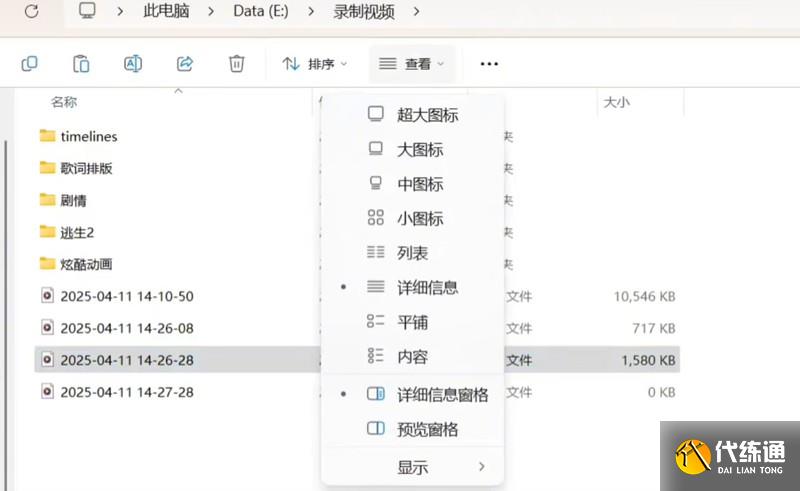Select 平铺 view option
The height and width of the screenshot is (491, 800).
click(x=412, y=322)
